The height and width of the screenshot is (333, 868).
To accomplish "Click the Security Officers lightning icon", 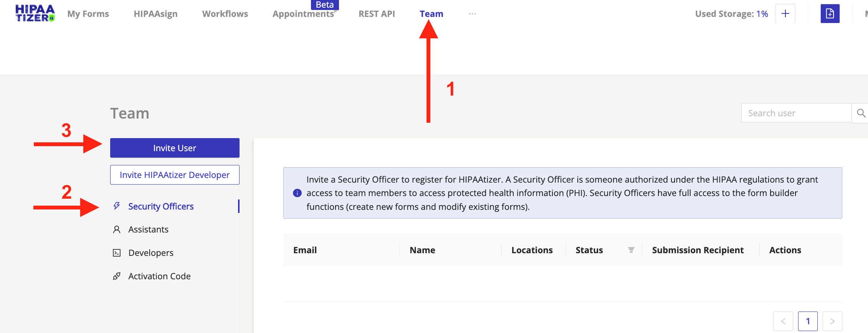I will [117, 206].
